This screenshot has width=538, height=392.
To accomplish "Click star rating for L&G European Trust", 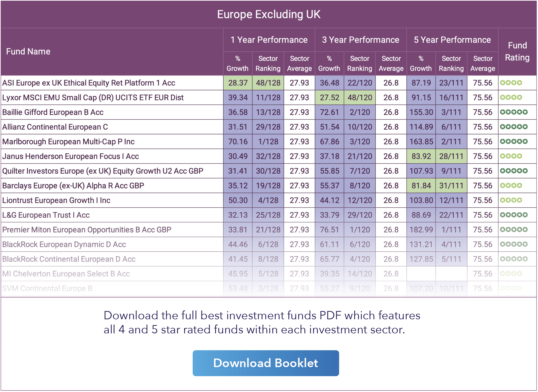I will [x=514, y=215].
